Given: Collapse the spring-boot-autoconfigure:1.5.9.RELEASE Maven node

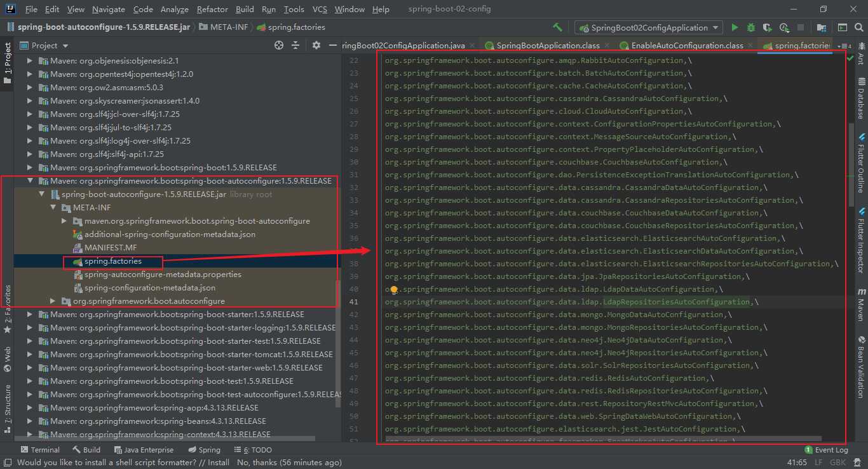Looking at the screenshot, I should [x=31, y=181].
